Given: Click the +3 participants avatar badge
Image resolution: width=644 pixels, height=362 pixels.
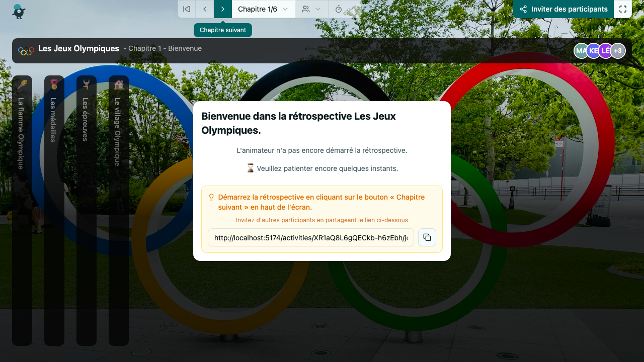Looking at the screenshot, I should point(618,50).
